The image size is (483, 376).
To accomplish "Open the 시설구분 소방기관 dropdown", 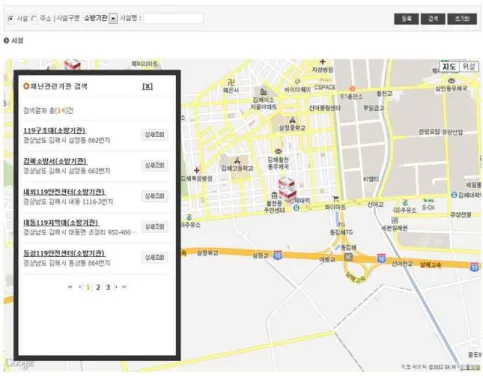I will pos(113,19).
